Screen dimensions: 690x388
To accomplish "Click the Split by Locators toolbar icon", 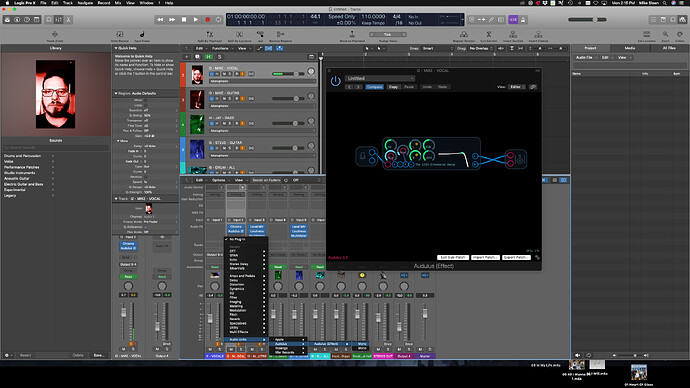I will pyautogui.click(x=239, y=34).
